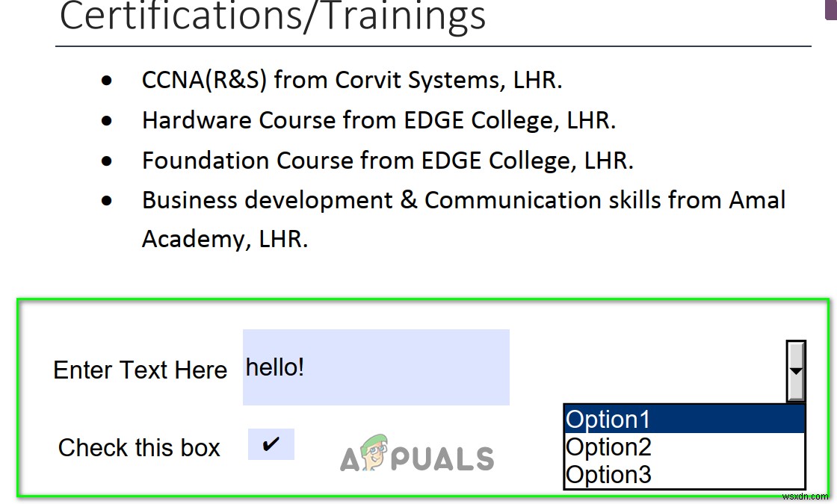The image size is (837, 504).
Task: Click the Hardware Course from EDGE College line
Action: point(379,120)
